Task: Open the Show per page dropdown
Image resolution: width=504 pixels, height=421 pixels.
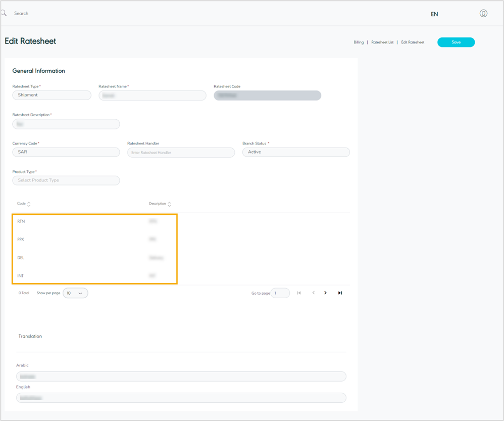Action: (x=75, y=293)
